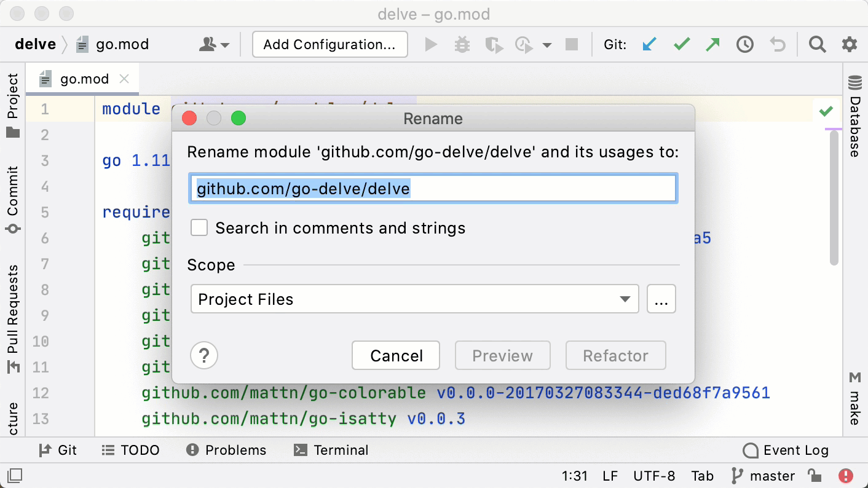Enable Search in comments and strings

click(199, 227)
